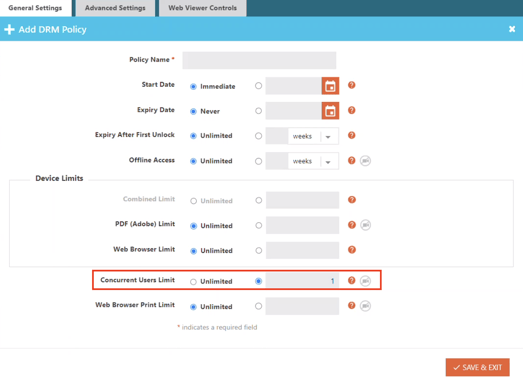Focus the Policy Name text field

pos(259,60)
